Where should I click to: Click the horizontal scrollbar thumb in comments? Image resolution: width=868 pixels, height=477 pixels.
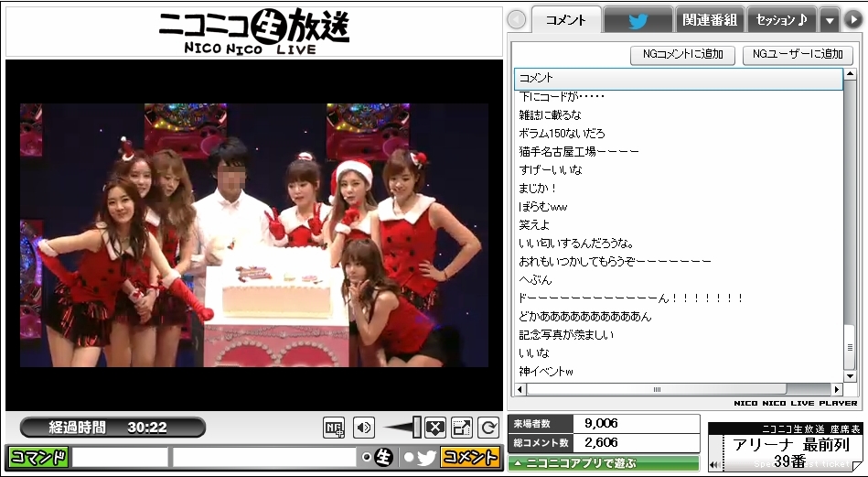tap(657, 389)
